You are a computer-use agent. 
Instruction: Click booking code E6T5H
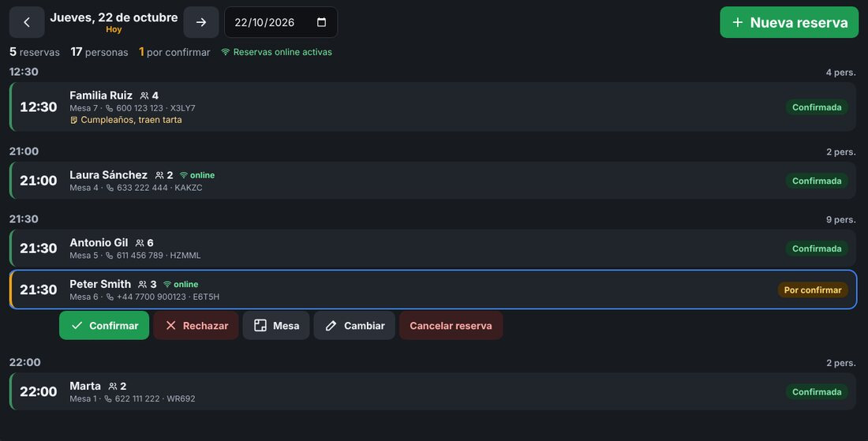(x=206, y=297)
